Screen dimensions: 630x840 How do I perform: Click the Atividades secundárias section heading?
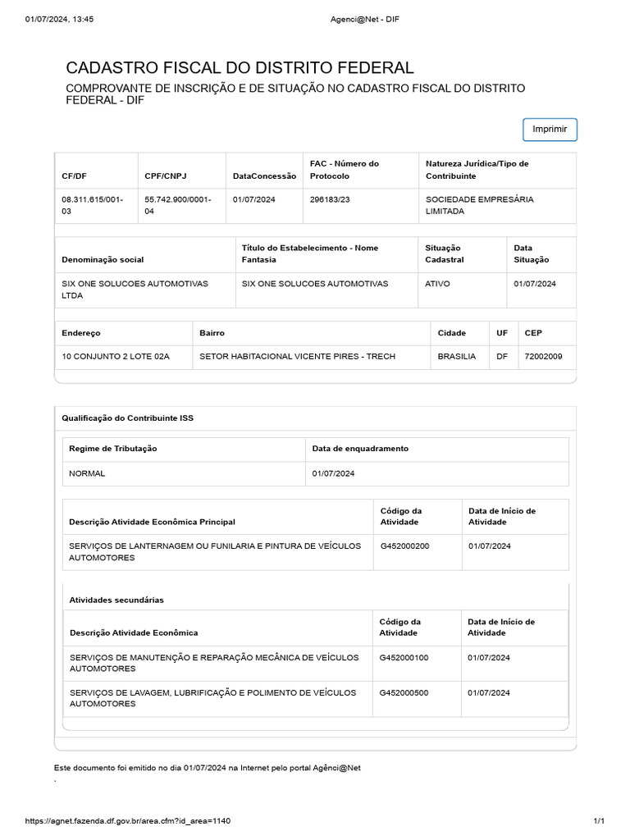click(116, 600)
